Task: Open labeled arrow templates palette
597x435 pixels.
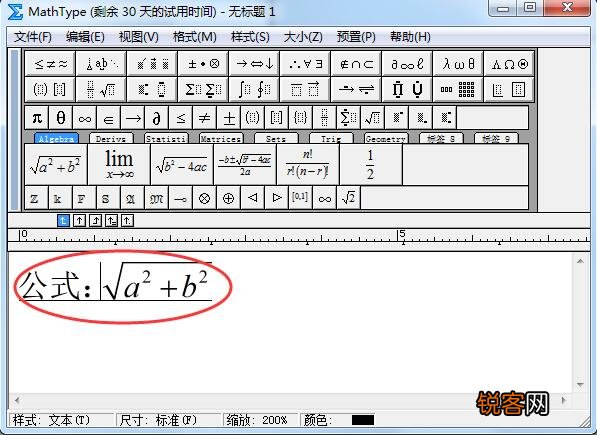Action: [356, 89]
